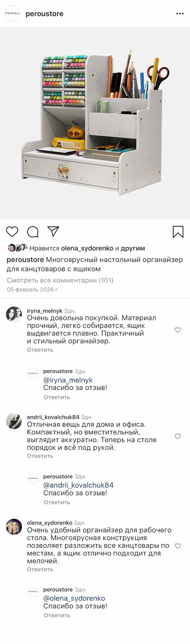Viewport: 190px width, 644px height.
Task: Save post with the bookmark icon
Action: [178, 232]
